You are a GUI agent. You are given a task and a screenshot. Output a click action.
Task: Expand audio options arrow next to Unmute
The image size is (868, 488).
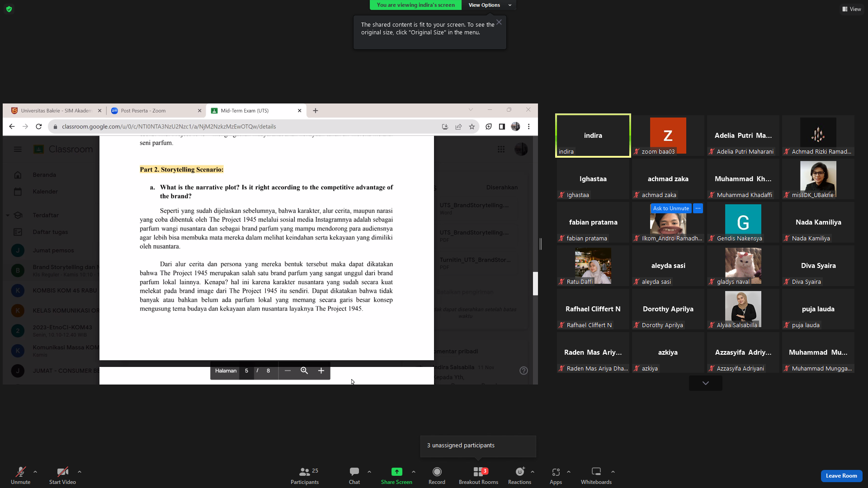[x=35, y=472]
